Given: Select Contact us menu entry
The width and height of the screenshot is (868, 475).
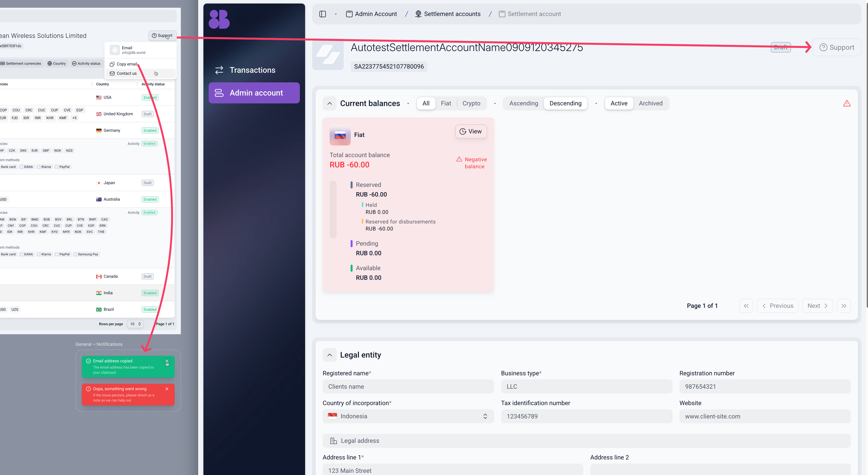Looking at the screenshot, I should pyautogui.click(x=141, y=73).
